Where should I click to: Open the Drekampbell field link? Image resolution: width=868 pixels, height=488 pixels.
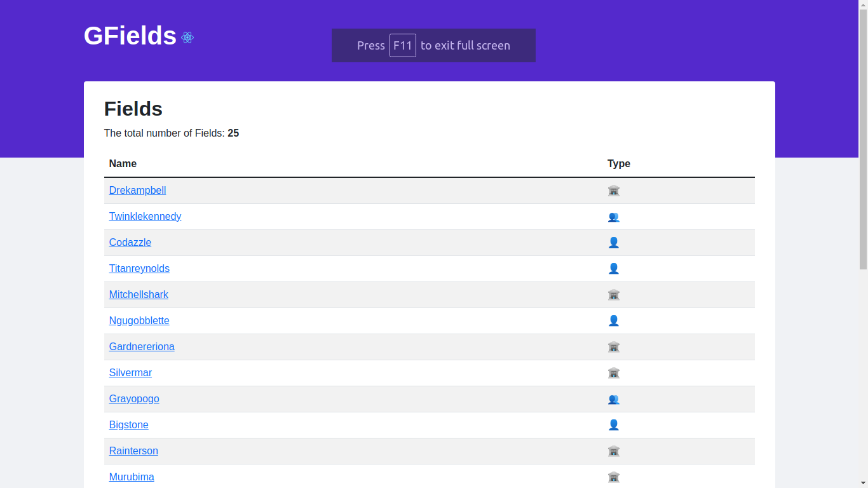tap(137, 191)
